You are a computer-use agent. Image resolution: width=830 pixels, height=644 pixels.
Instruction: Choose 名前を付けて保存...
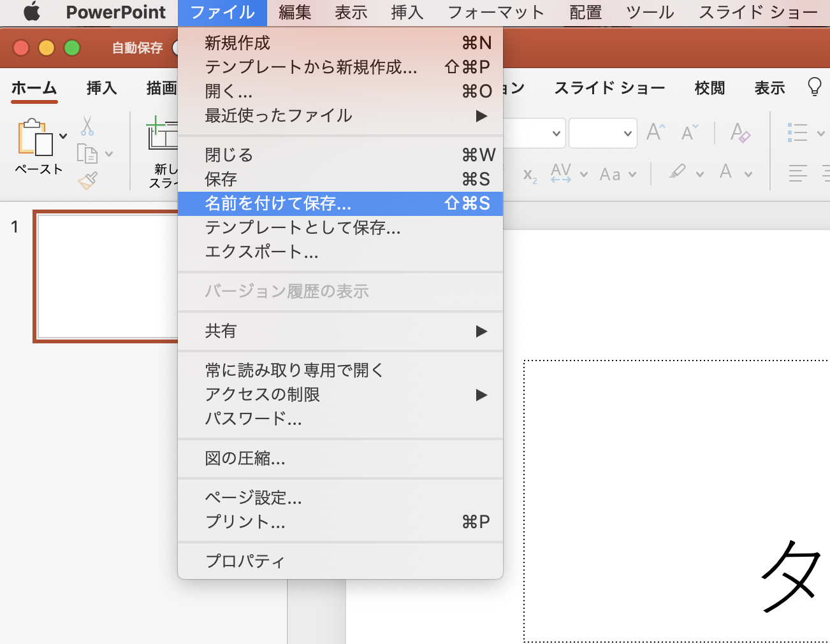(x=340, y=203)
